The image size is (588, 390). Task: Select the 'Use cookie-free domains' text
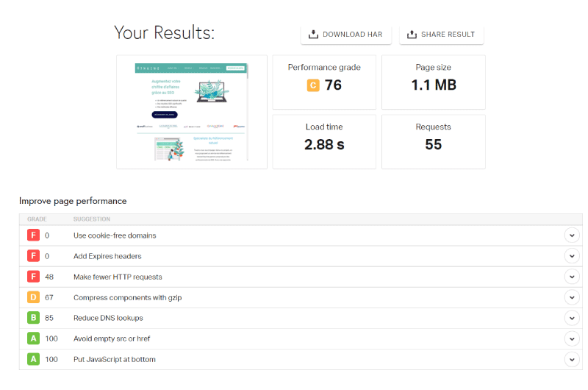(x=115, y=235)
